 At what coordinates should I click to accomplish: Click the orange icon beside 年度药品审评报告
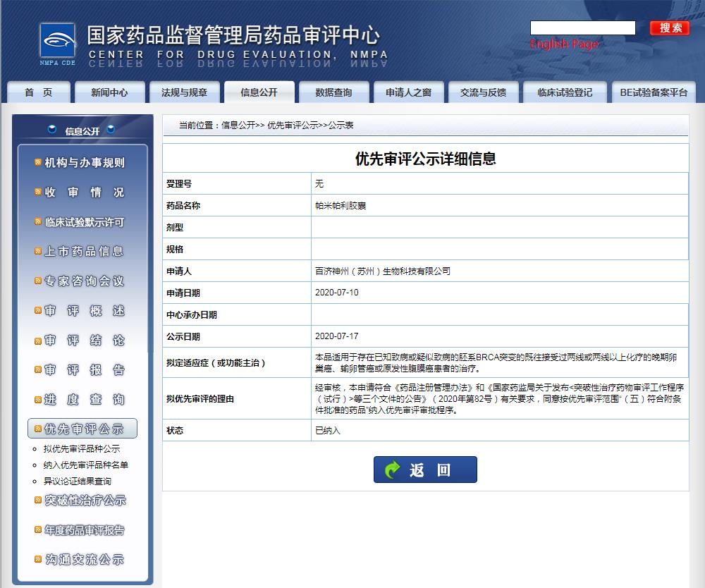pos(38,529)
